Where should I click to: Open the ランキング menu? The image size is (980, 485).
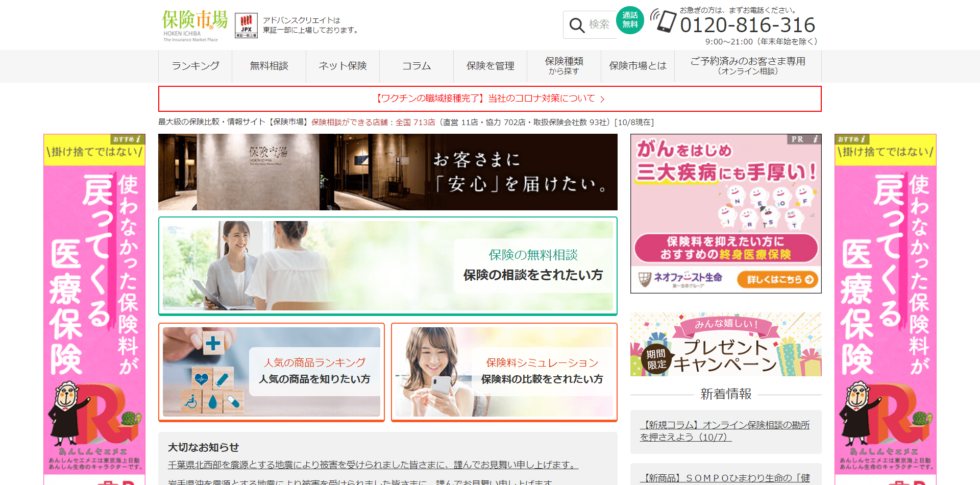coord(195,66)
